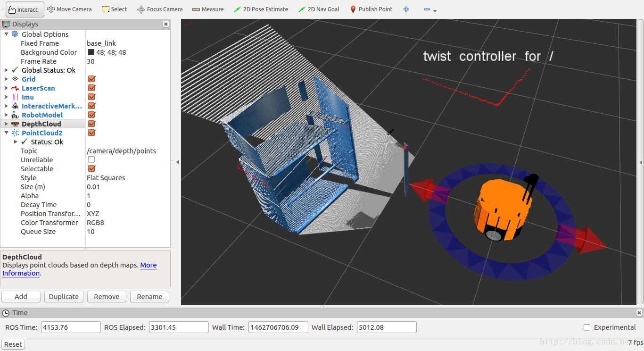Image resolution: width=644 pixels, height=351 pixels.
Task: Disable the LaserScan display checkbox
Action: point(92,88)
